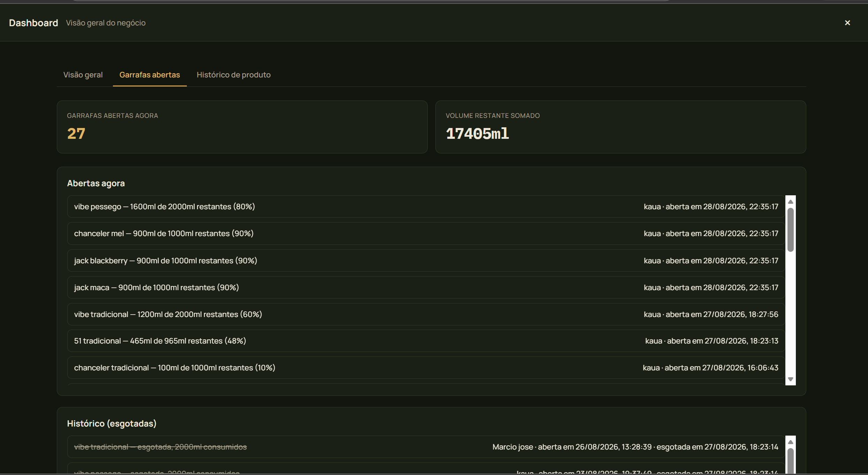Click the timestamp 27/08/2026, 18:27:56
Image resolution: width=868 pixels, height=475 pixels.
[x=741, y=314]
